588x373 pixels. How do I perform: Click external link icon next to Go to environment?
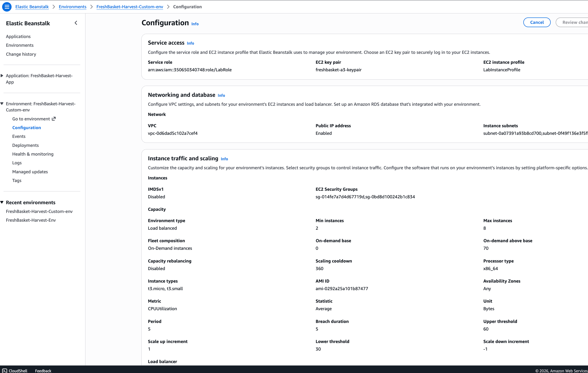click(x=54, y=119)
